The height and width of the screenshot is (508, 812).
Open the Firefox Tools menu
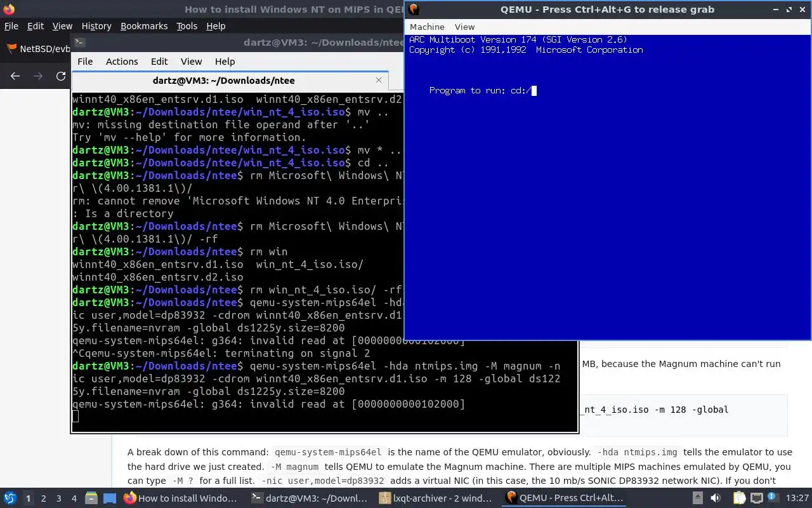click(x=187, y=26)
